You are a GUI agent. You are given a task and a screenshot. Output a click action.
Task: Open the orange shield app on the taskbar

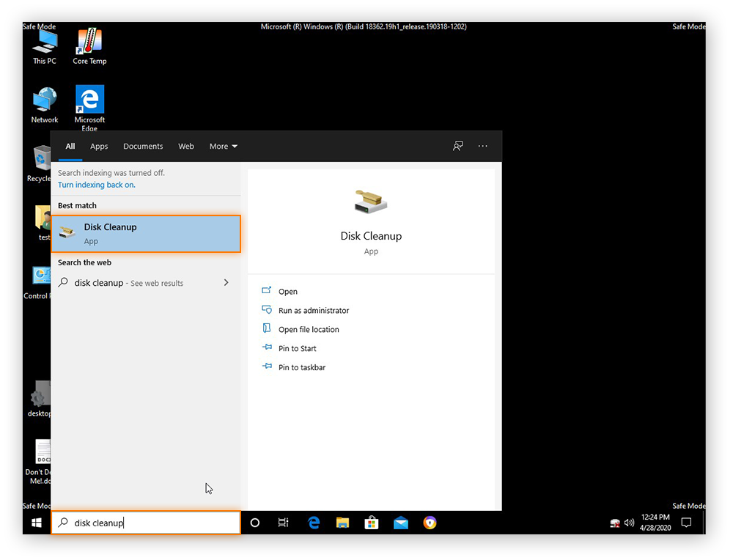tap(430, 523)
